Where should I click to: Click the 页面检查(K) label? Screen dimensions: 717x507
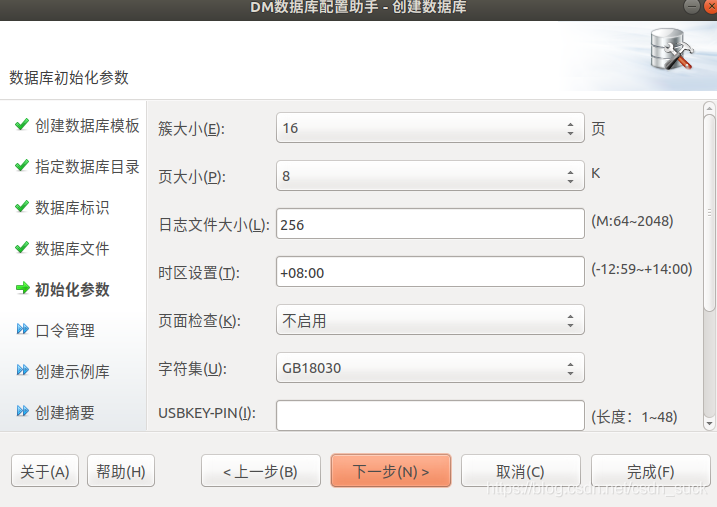click(199, 321)
